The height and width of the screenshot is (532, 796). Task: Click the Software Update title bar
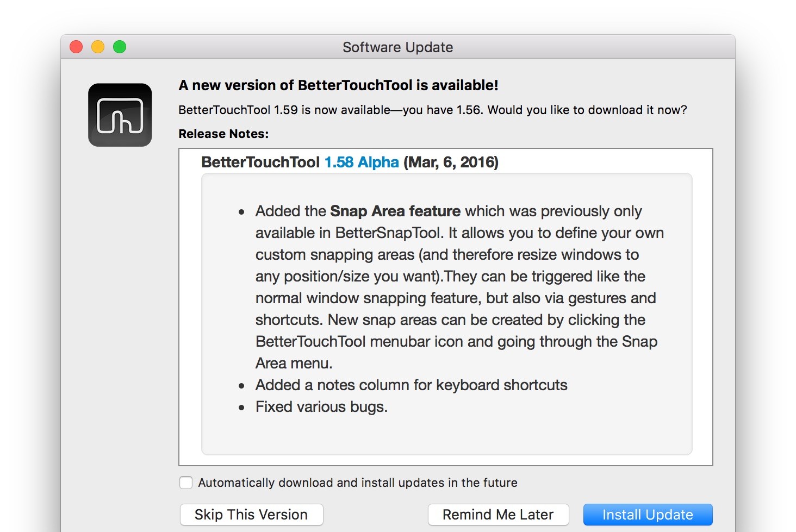coord(397,47)
